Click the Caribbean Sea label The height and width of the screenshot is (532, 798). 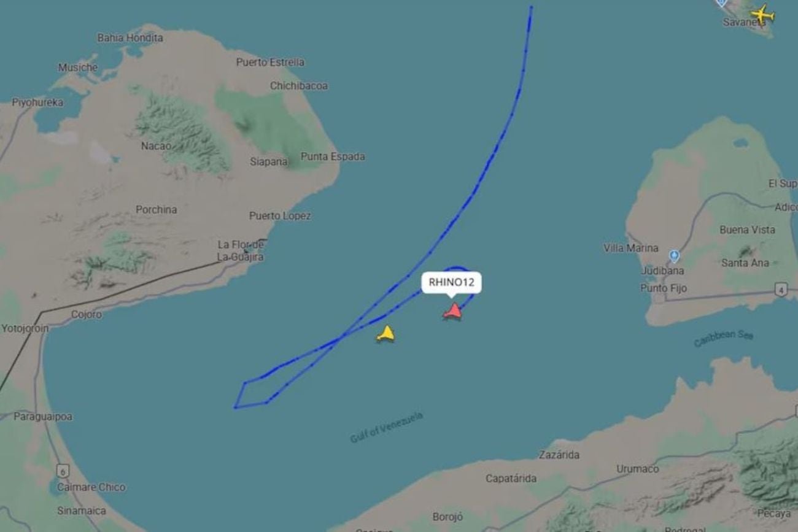tap(723, 338)
